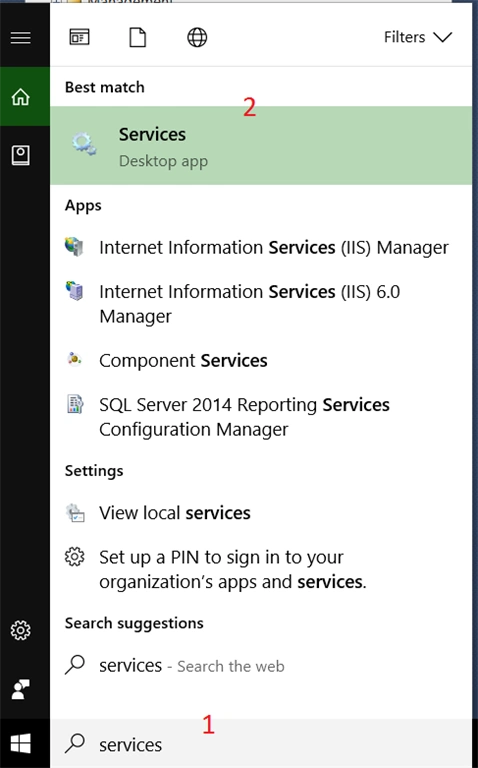Open the Notebook icon in the sidebar
Screen dimensions: 478x768
tap(21, 155)
